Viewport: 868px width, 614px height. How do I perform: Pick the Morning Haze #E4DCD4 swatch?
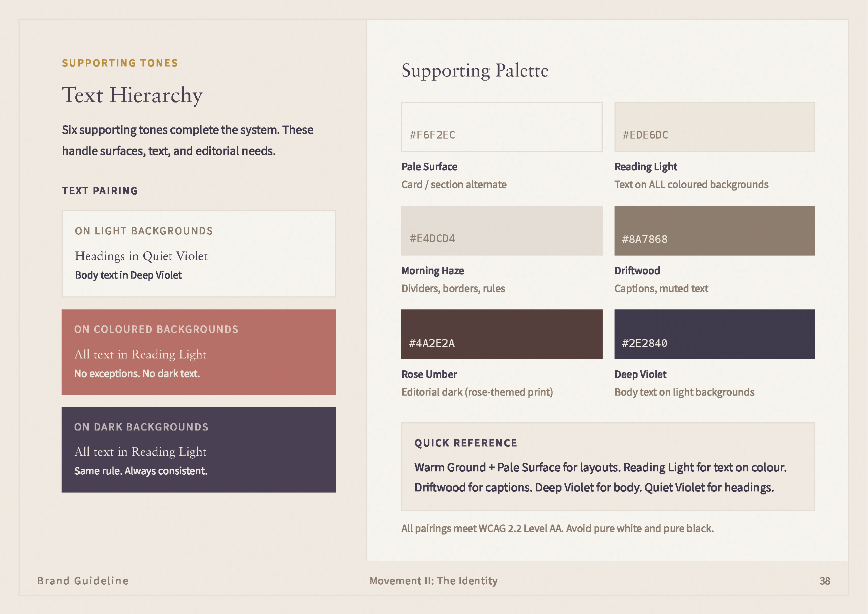point(502,230)
